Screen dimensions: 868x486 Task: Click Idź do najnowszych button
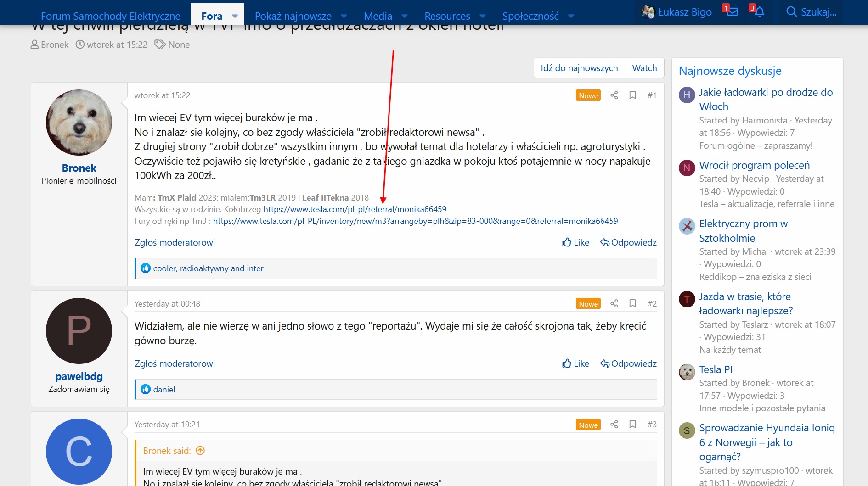coord(579,68)
